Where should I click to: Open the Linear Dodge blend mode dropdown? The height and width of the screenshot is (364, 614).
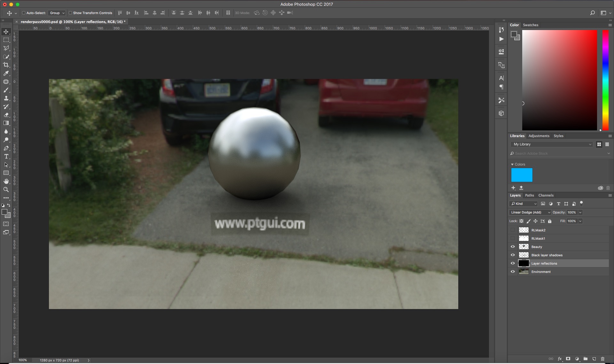[530, 213]
